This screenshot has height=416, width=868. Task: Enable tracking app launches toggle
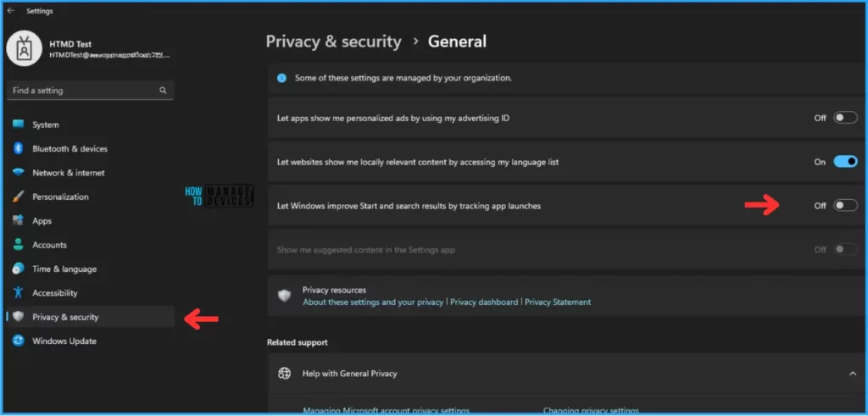[x=845, y=205]
